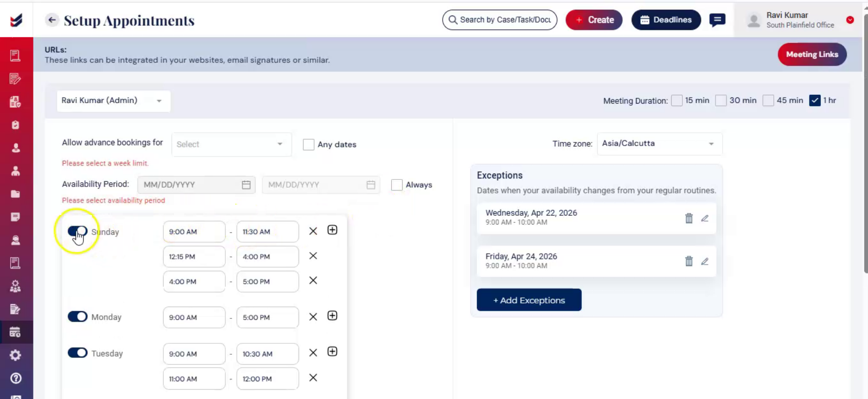Viewport: 868px width, 399px height.
Task: Delete the Wednesday, Apr 22 exception
Action: coord(689,218)
